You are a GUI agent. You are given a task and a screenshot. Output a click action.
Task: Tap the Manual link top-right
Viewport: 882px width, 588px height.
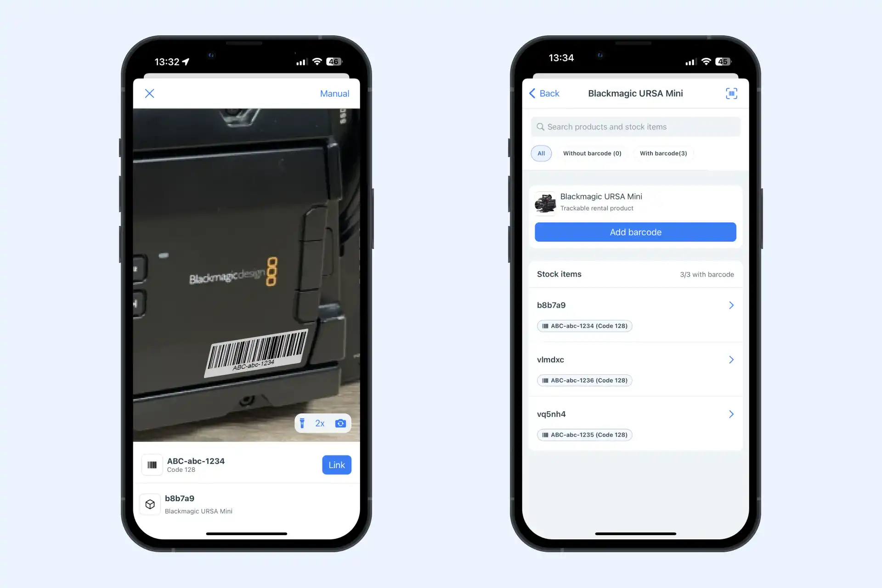(x=335, y=93)
